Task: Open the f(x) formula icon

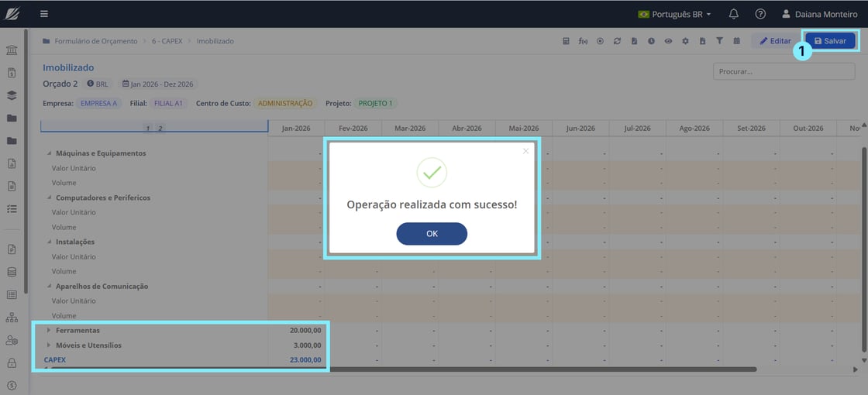Action: click(x=583, y=41)
